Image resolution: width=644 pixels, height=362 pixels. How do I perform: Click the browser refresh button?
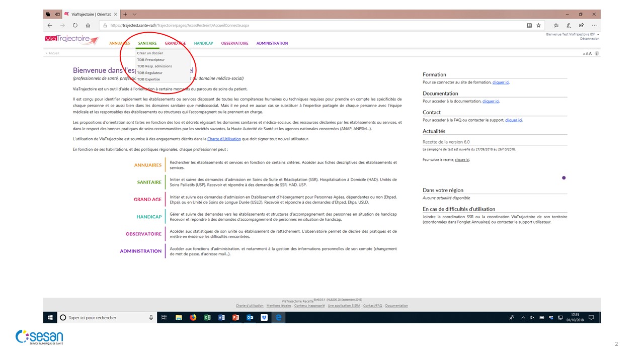[x=75, y=25]
